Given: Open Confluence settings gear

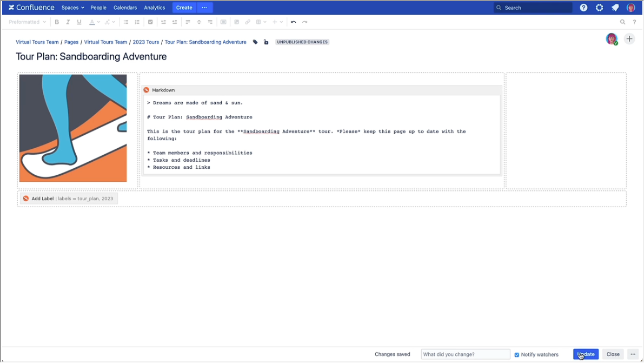Looking at the screenshot, I should 599,8.
